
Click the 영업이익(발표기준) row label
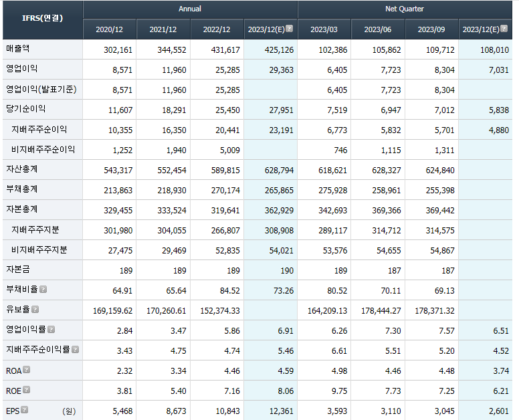tap(41, 89)
